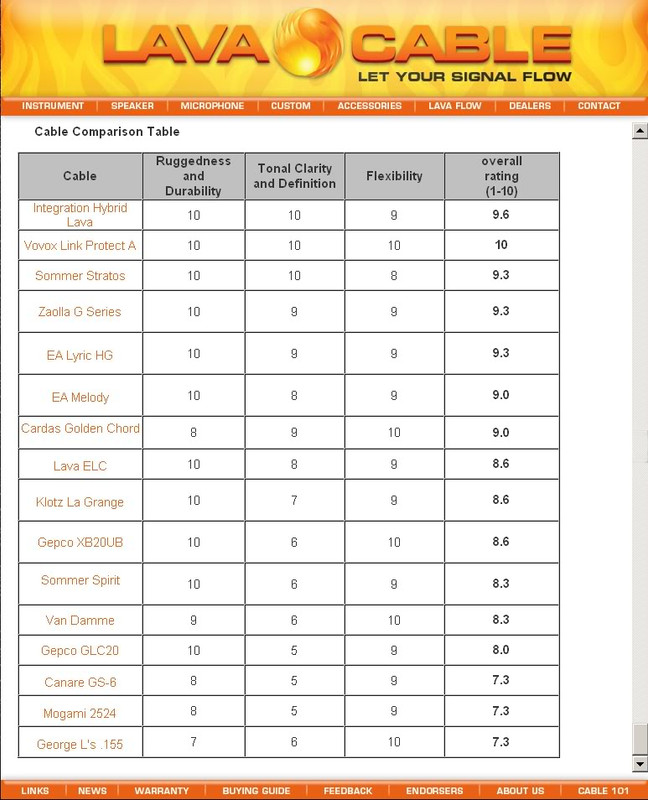Image resolution: width=648 pixels, height=800 pixels.
Task: Click the scrollbar up arrow
Action: tap(640, 131)
